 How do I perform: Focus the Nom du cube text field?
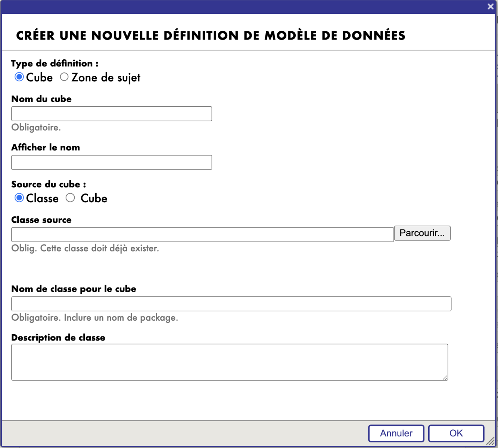click(x=112, y=114)
